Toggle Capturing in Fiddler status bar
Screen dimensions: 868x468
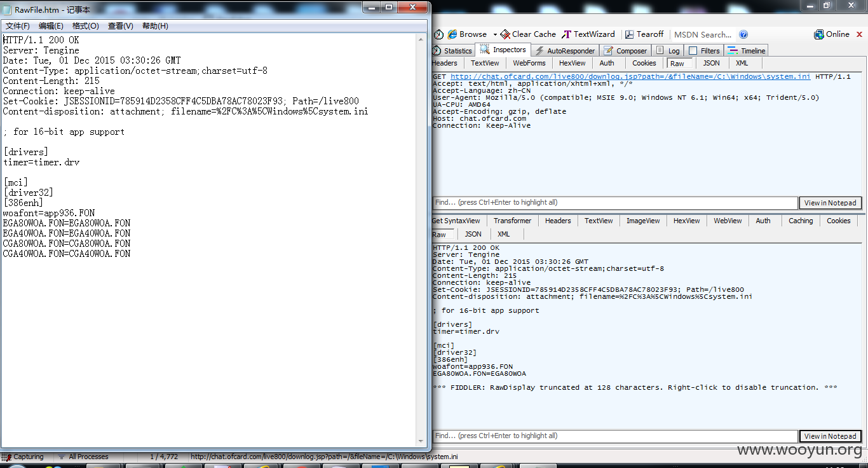point(23,457)
